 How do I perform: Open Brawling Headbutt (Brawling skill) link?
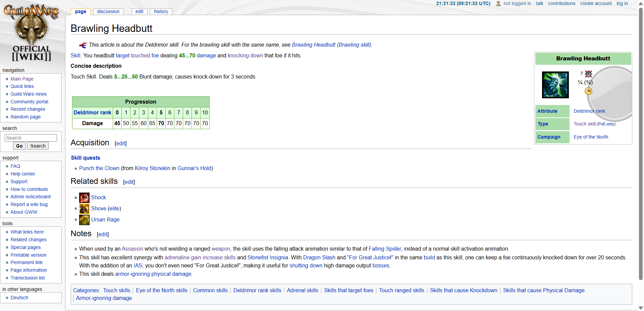331,45
